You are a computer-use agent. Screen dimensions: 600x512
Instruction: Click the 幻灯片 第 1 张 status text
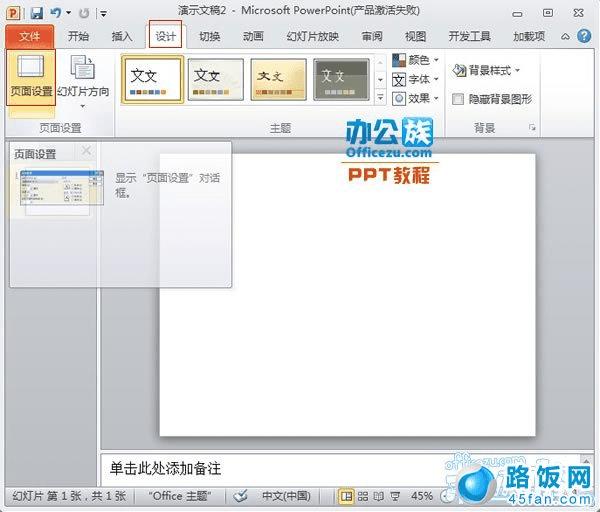point(70,496)
